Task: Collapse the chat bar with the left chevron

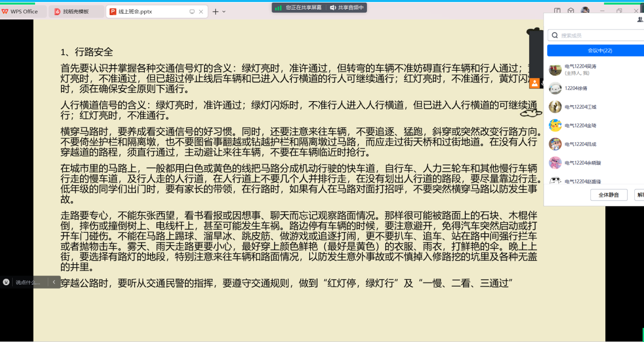Action: [54, 282]
